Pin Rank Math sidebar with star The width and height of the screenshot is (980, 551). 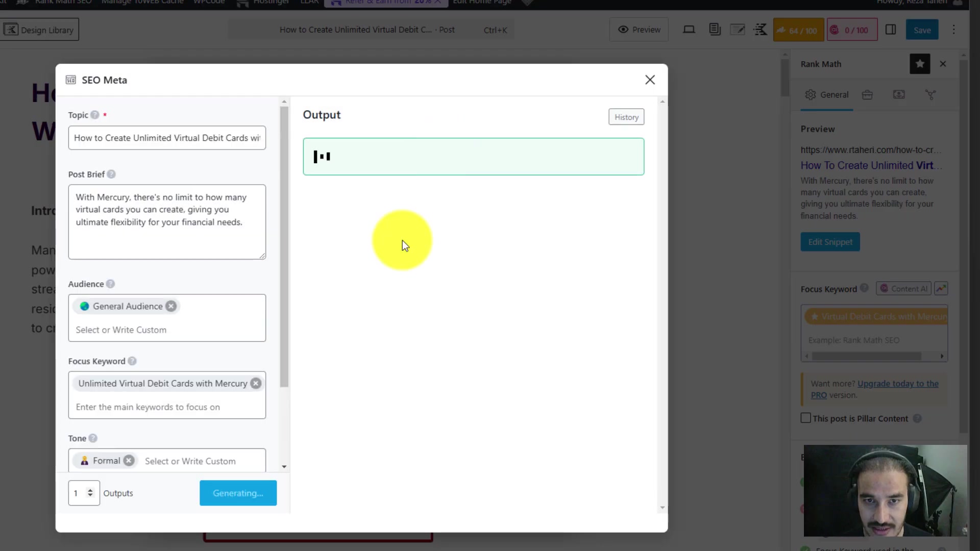920,64
